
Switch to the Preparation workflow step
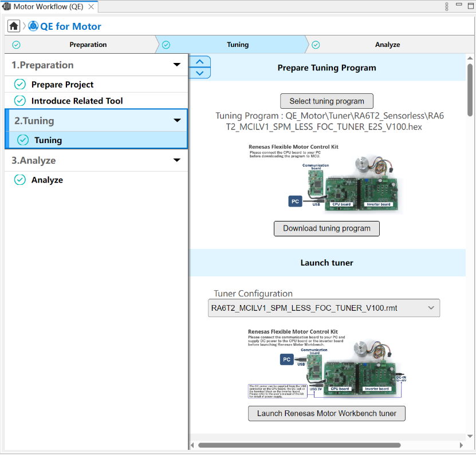pos(88,45)
